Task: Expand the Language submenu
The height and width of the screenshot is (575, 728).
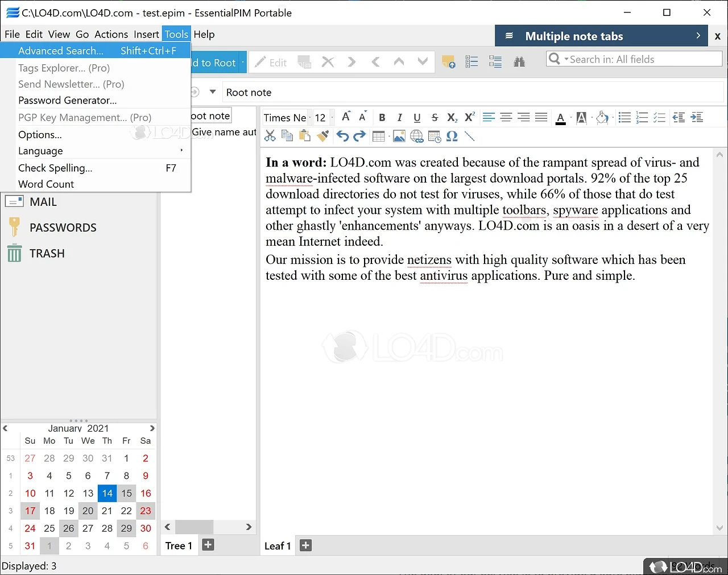Action: coord(95,151)
